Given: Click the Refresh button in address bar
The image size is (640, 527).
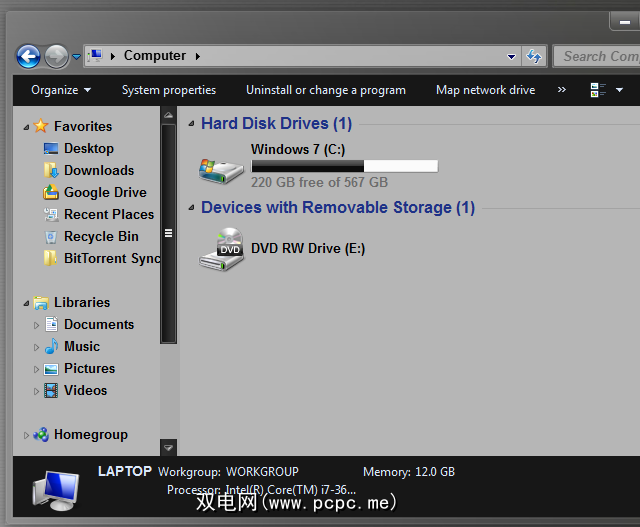Looking at the screenshot, I should [534, 56].
